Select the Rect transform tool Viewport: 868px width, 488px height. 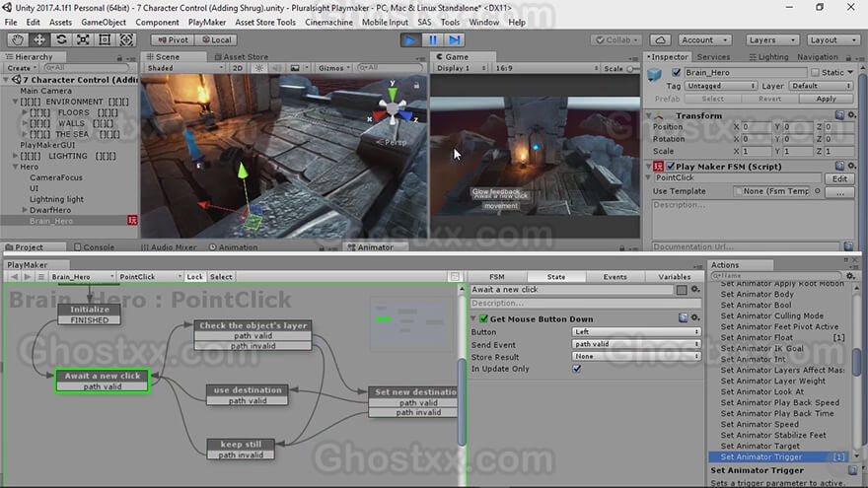click(x=105, y=39)
